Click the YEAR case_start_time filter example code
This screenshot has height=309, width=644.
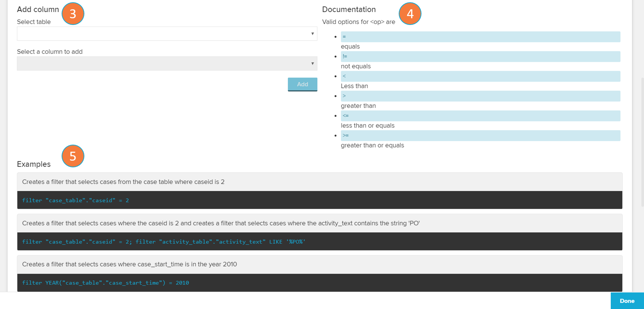click(105, 283)
